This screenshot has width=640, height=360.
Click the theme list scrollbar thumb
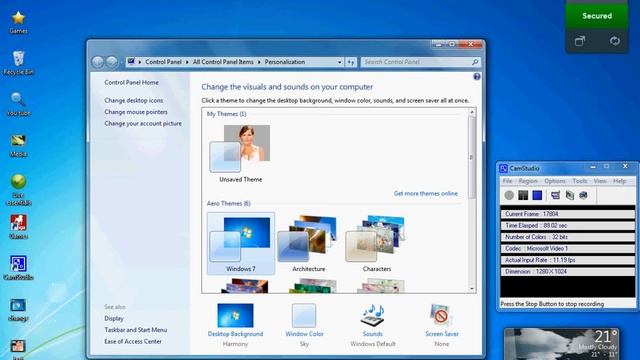click(x=472, y=157)
